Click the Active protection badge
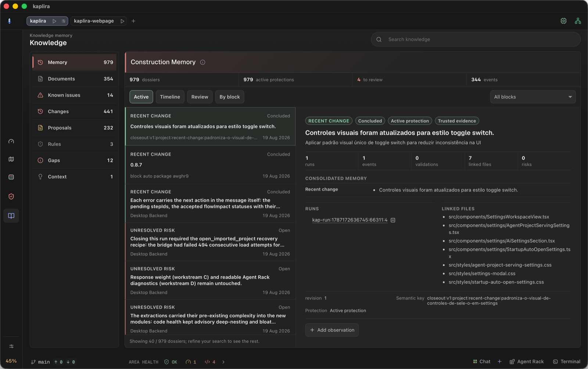588x369 pixels. coord(410,121)
